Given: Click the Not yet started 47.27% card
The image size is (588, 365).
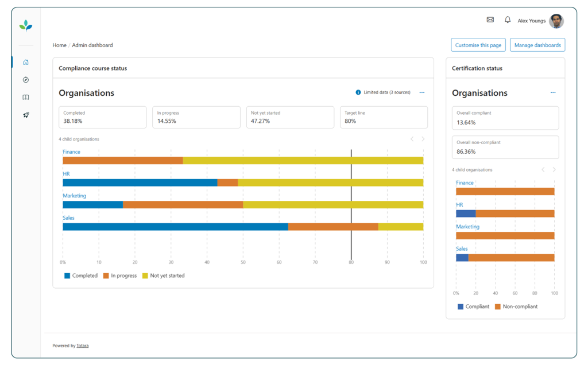Looking at the screenshot, I should click(x=290, y=117).
